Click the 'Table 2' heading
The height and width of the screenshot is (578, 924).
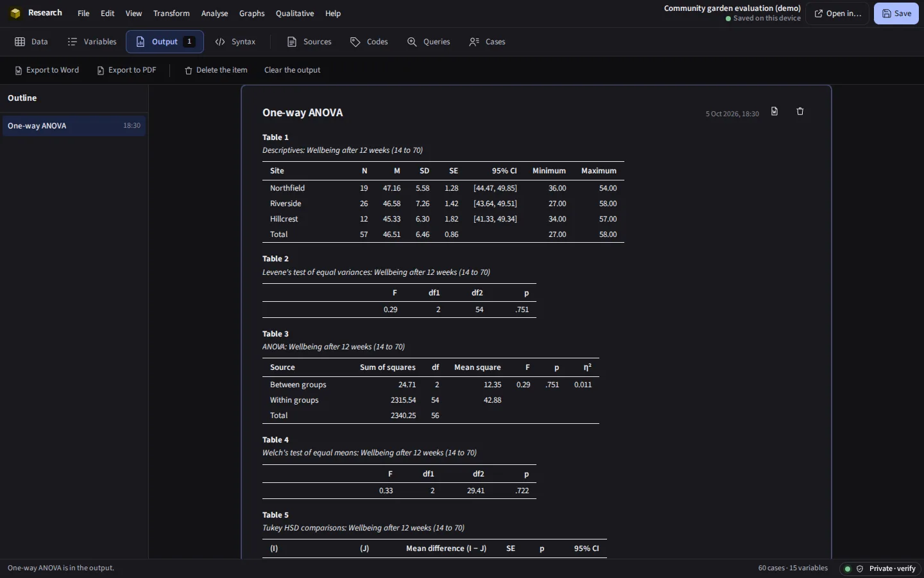point(276,259)
